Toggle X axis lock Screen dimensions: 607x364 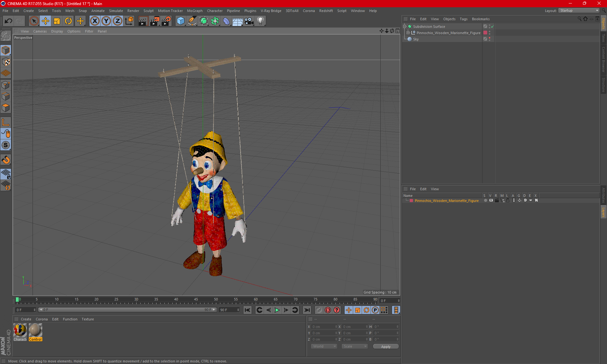pyautogui.click(x=95, y=21)
